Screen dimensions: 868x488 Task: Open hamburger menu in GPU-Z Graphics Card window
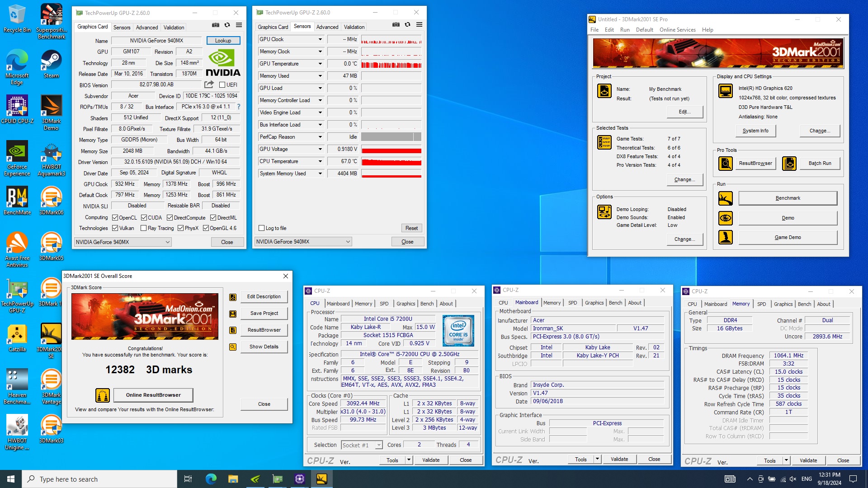[x=239, y=25]
